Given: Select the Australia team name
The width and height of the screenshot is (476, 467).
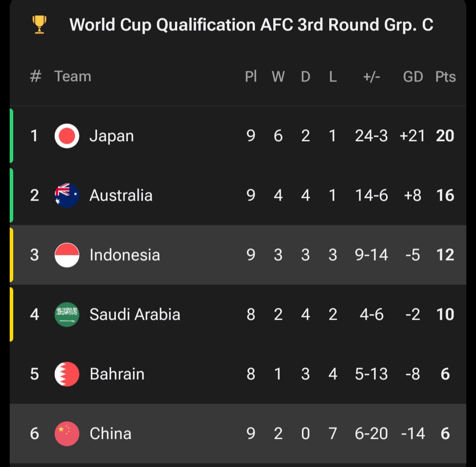Looking at the screenshot, I should tap(121, 195).
